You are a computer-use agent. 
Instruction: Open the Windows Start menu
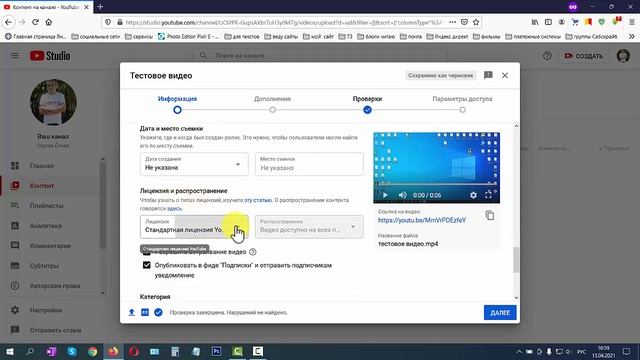(x=10, y=351)
